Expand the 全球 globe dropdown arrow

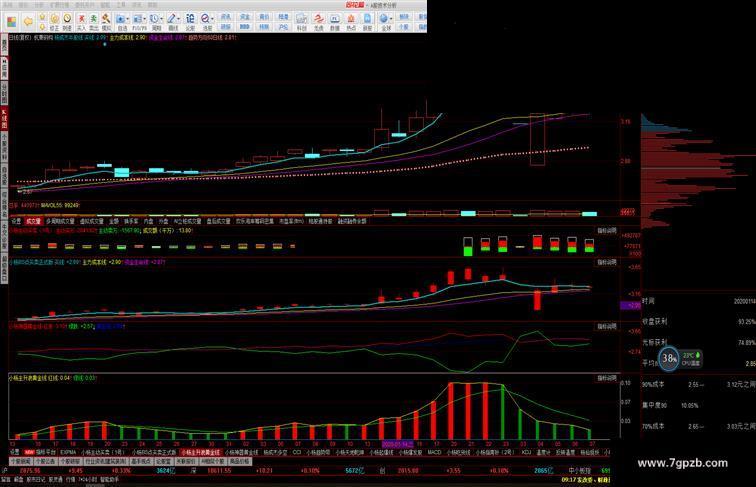click(392, 19)
